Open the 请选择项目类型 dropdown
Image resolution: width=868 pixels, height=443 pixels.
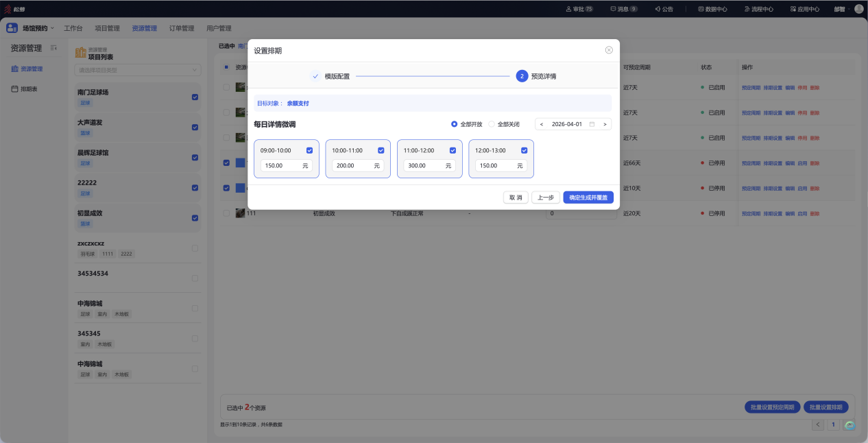point(138,69)
